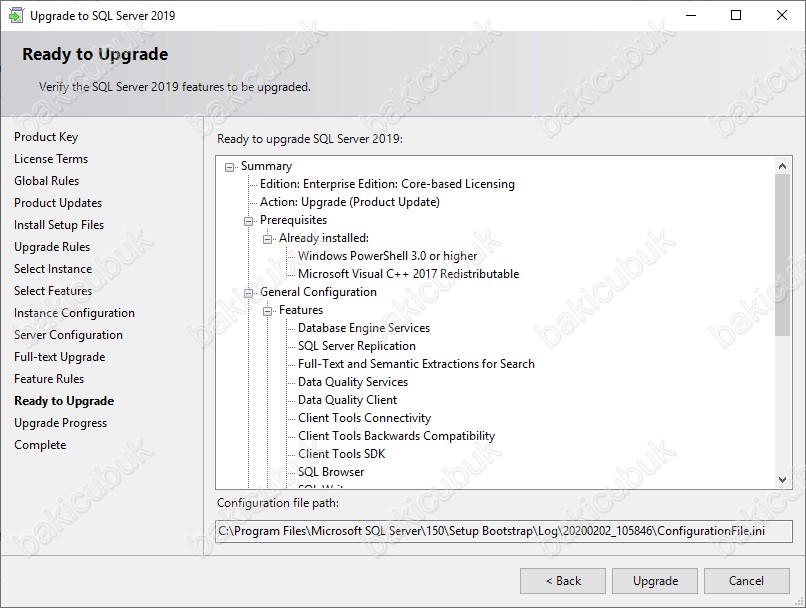Select the Already installed: tree item
This screenshot has width=806, height=608.
pos(324,238)
